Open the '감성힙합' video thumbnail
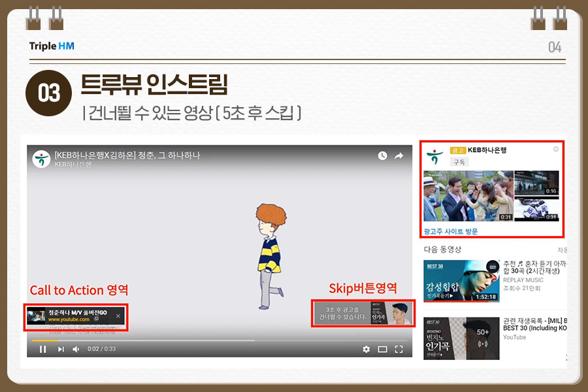 (462, 280)
